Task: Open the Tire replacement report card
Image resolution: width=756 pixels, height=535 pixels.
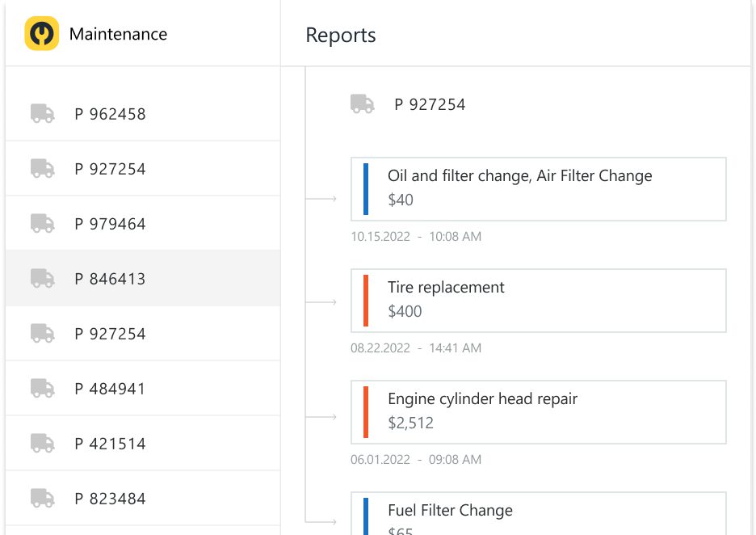Action: pyautogui.click(x=538, y=300)
